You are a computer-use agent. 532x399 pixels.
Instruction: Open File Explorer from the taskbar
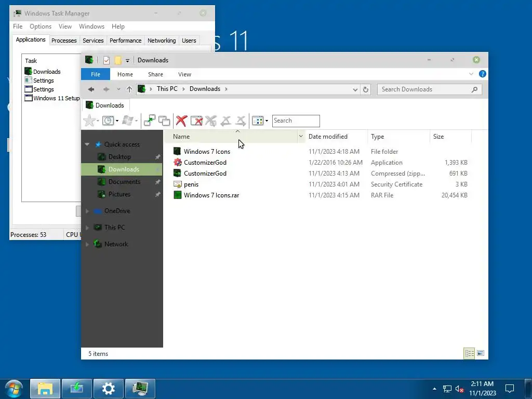click(45, 389)
